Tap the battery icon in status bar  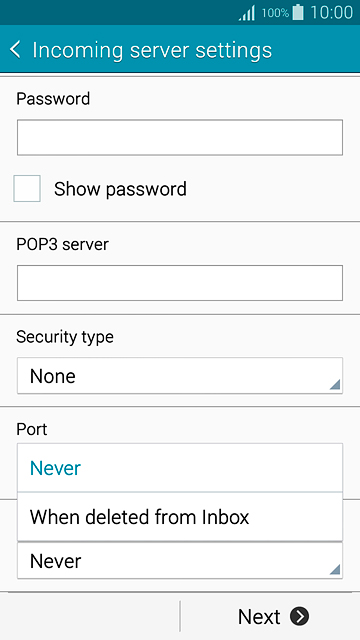coord(298,13)
